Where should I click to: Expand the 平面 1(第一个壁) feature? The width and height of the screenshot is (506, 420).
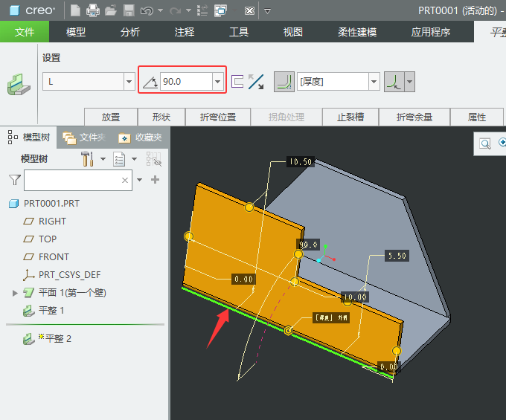tap(15, 293)
